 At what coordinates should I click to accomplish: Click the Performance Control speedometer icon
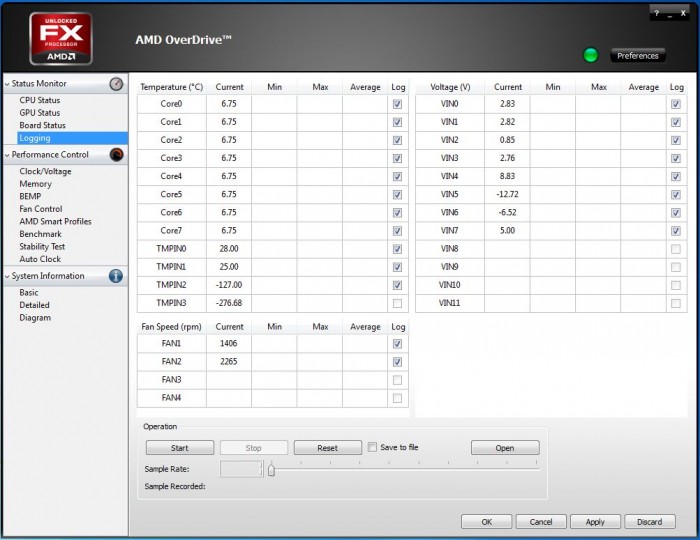click(117, 155)
